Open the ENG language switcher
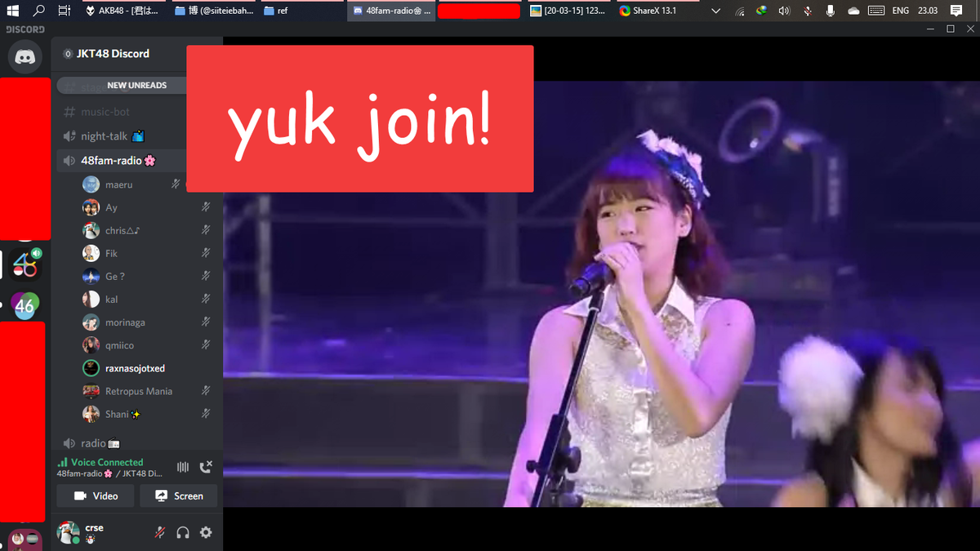 point(899,10)
